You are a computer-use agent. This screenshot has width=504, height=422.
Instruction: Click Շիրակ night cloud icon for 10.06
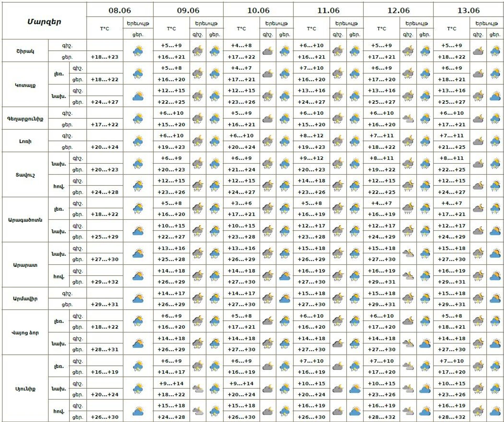coord(267,51)
